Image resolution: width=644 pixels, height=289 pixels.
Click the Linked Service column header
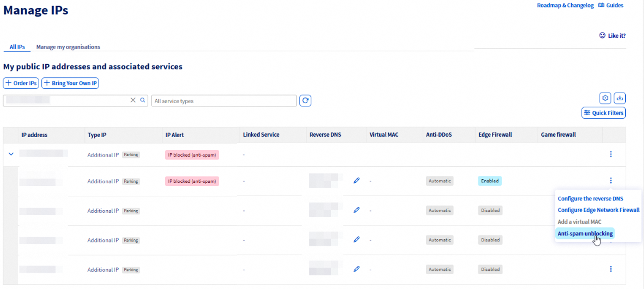[261, 135]
